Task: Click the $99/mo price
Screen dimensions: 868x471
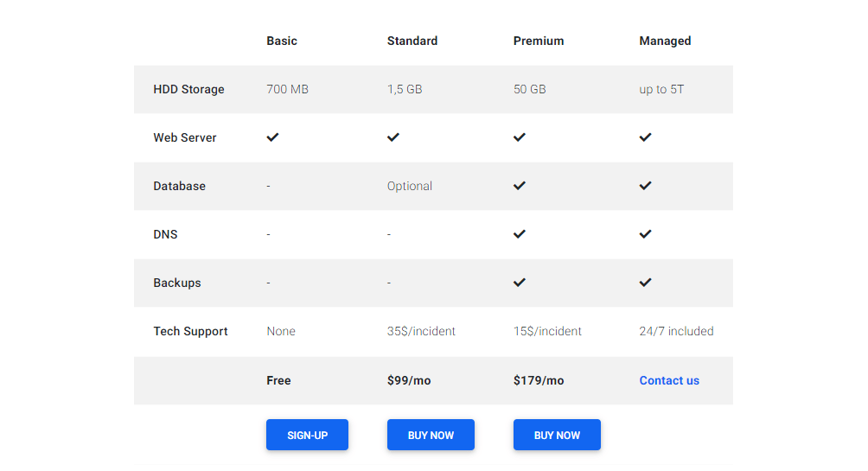Action: 409,380
